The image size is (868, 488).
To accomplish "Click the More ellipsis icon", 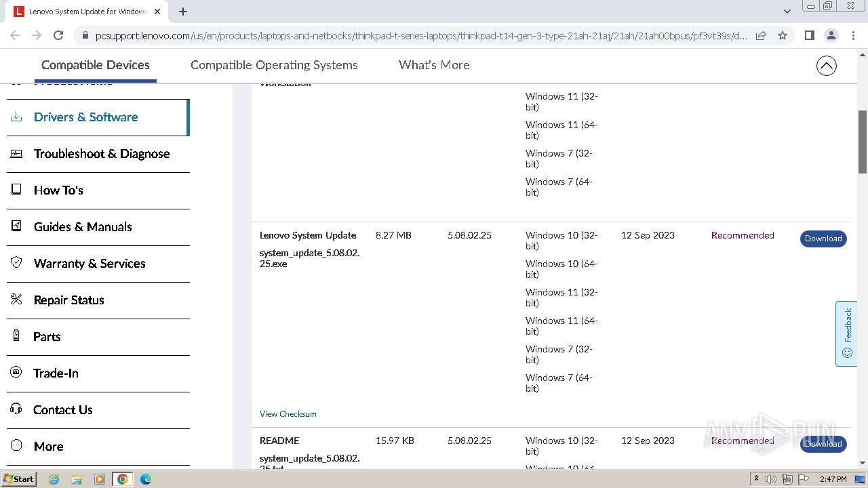I will pyautogui.click(x=16, y=446).
